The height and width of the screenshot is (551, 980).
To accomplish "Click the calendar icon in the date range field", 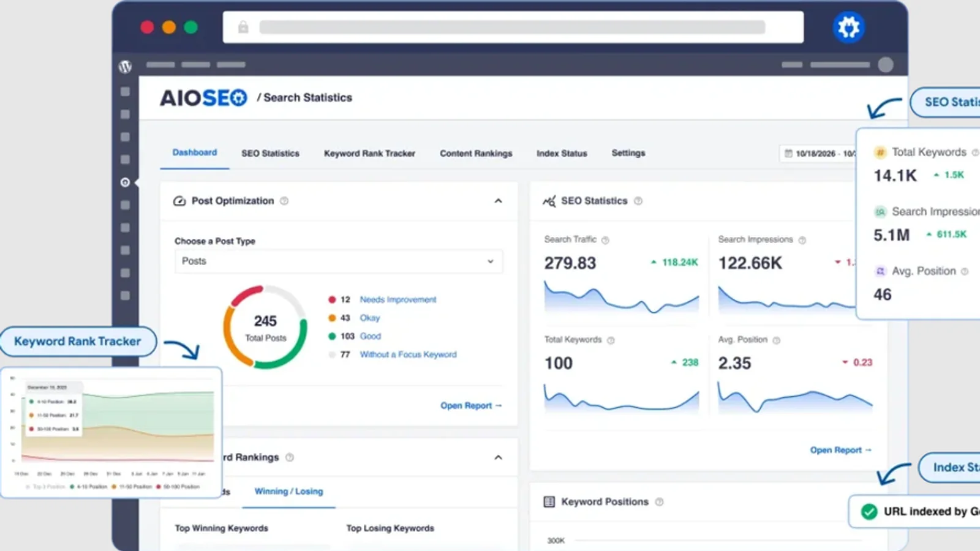I will tap(788, 154).
